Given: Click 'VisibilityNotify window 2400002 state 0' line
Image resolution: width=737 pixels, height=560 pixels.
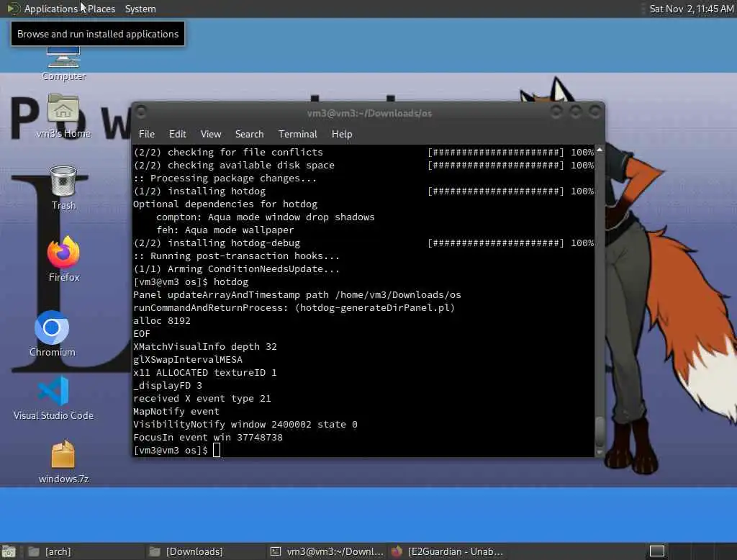Looking at the screenshot, I should coord(245,425).
